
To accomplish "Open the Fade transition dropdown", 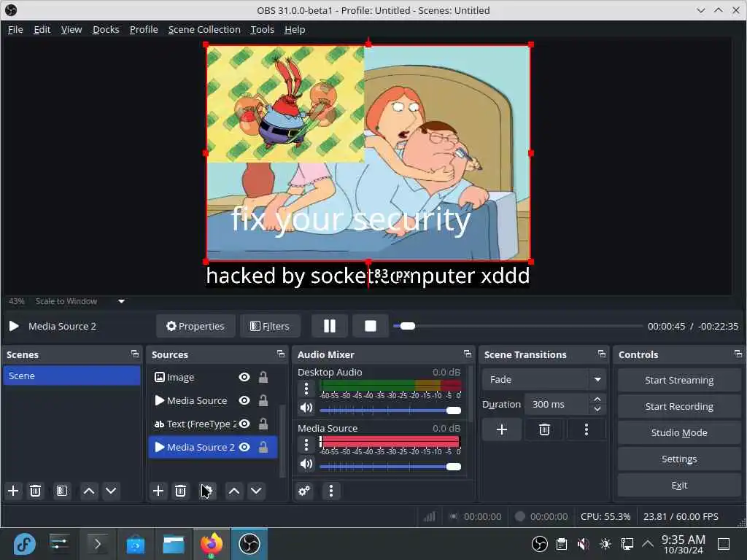I will (x=544, y=379).
